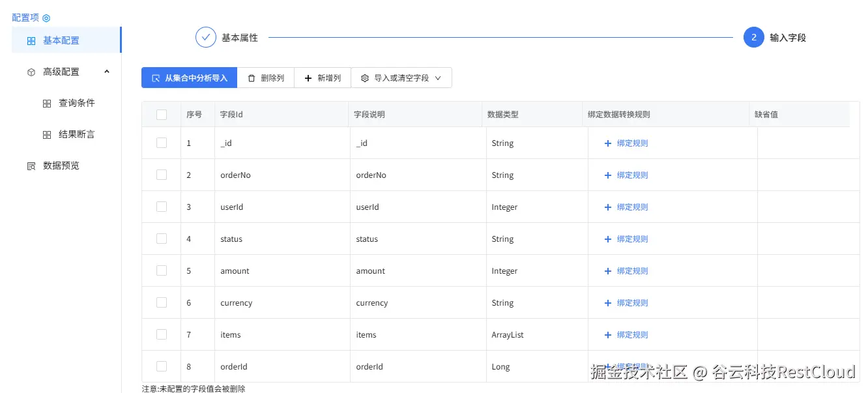The image size is (868, 393).
Task: Check the box for the orderNo row
Action: (162, 175)
